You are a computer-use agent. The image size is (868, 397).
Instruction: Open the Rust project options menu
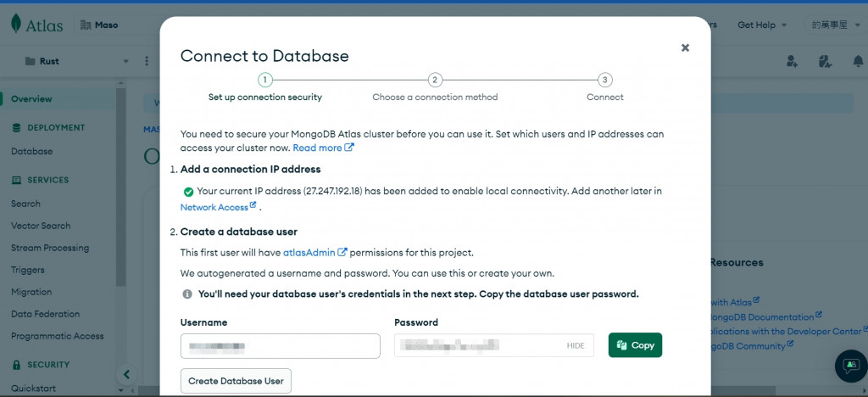click(x=147, y=61)
